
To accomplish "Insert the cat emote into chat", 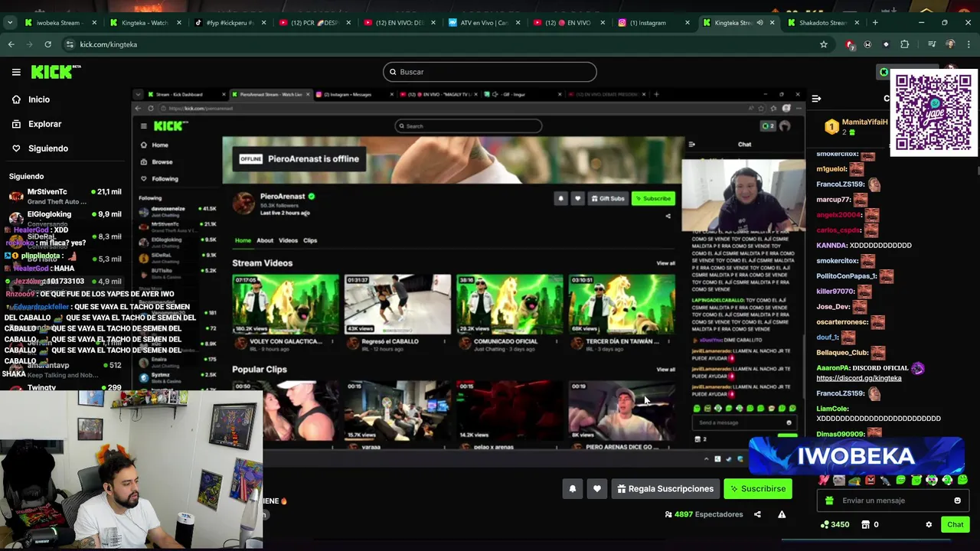I will pos(839,481).
